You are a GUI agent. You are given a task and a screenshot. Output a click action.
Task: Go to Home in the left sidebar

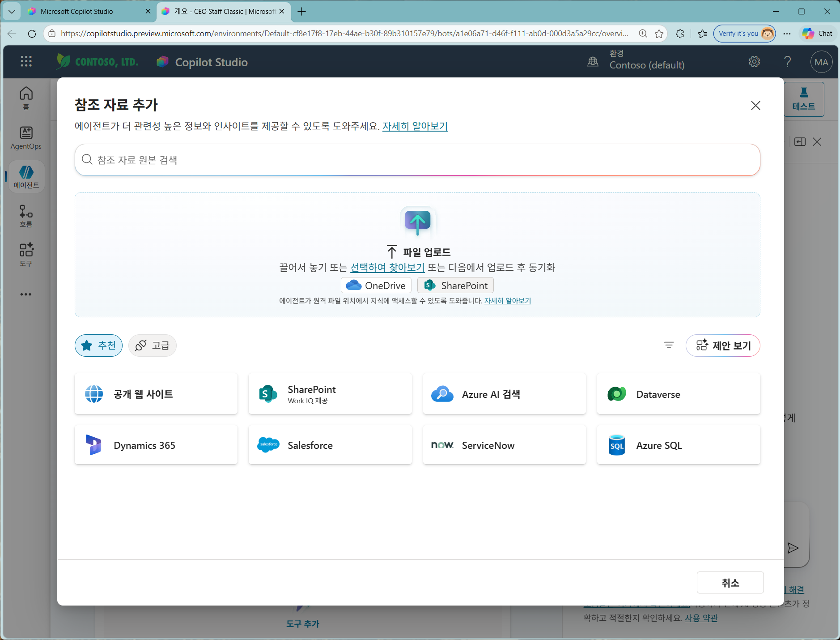coord(26,98)
